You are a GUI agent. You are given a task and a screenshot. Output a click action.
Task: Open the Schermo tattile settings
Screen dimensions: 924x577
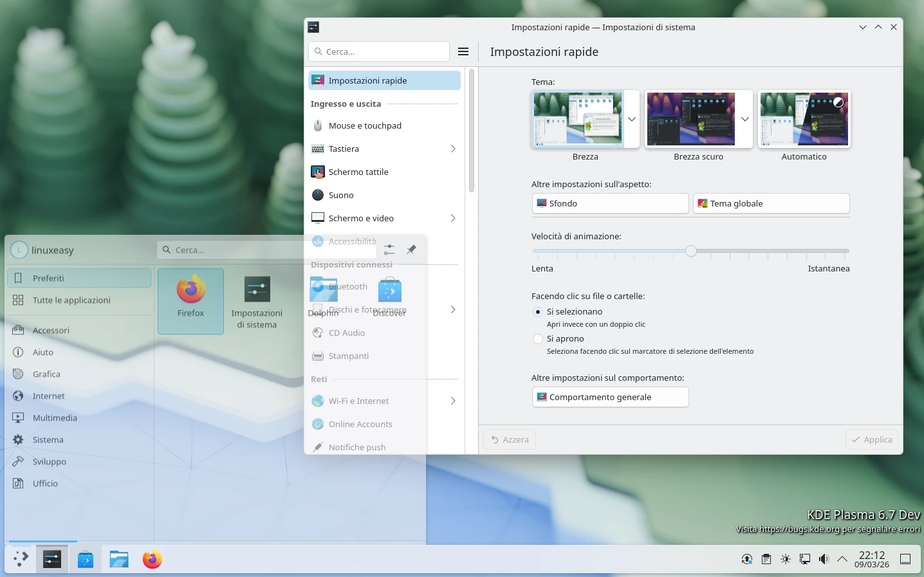[358, 172]
